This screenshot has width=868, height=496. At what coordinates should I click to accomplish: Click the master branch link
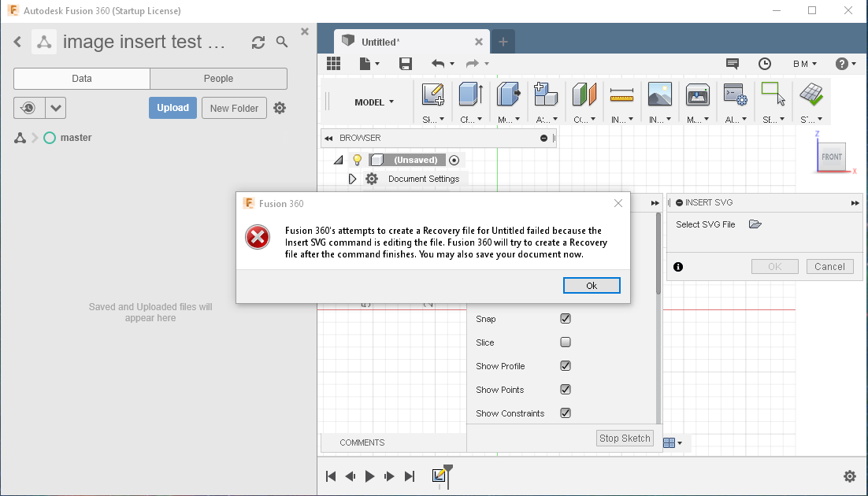click(76, 138)
